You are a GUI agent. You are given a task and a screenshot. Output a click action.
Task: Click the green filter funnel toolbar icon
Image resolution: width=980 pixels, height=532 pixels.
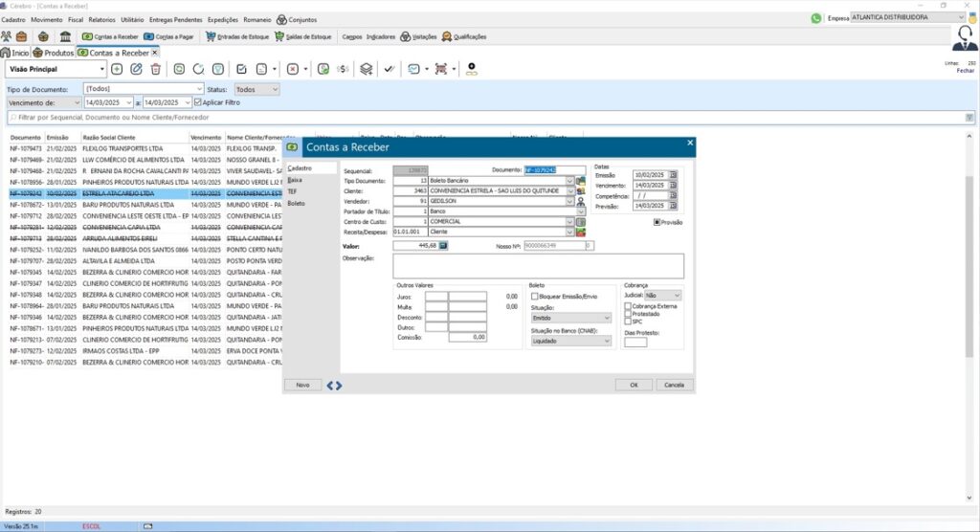pyautogui.click(x=218, y=69)
